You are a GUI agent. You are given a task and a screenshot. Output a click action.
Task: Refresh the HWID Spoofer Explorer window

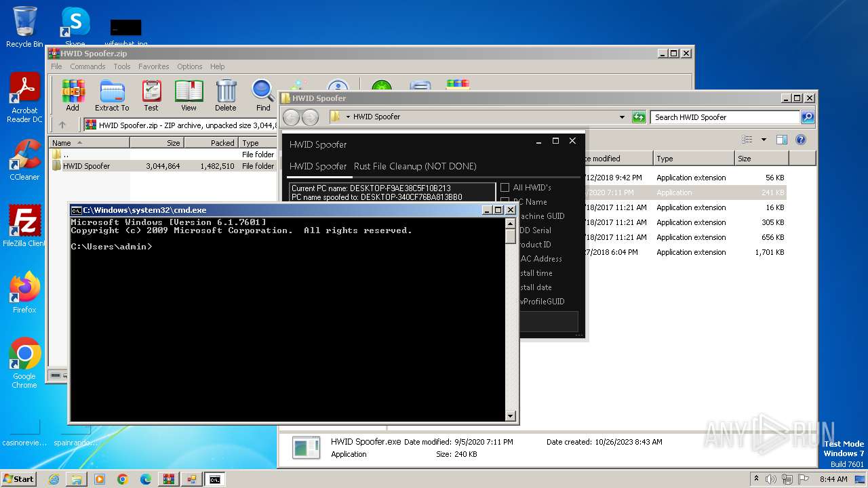click(x=639, y=117)
